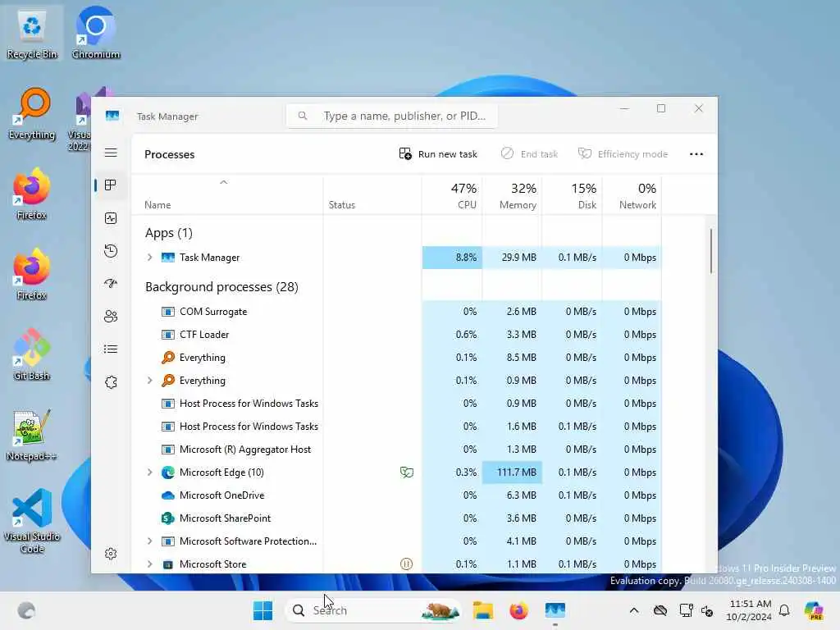Viewport: 840px width, 630px height.
Task: Click the Background processes (28) group heading
Action: pyautogui.click(x=221, y=287)
